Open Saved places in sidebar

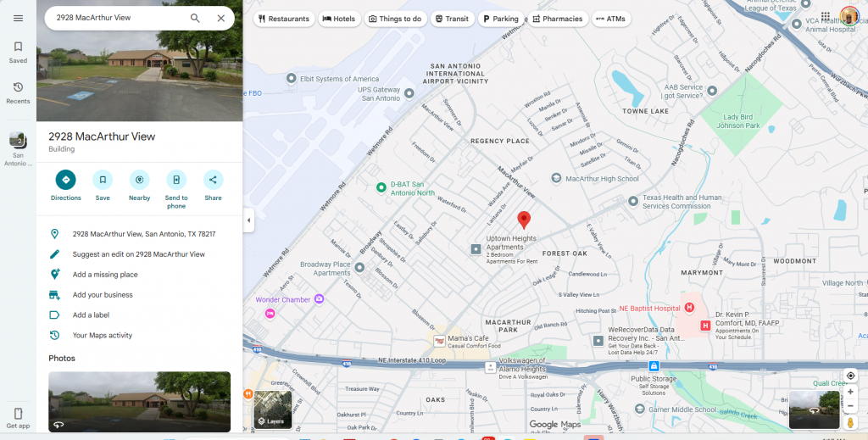click(18, 52)
